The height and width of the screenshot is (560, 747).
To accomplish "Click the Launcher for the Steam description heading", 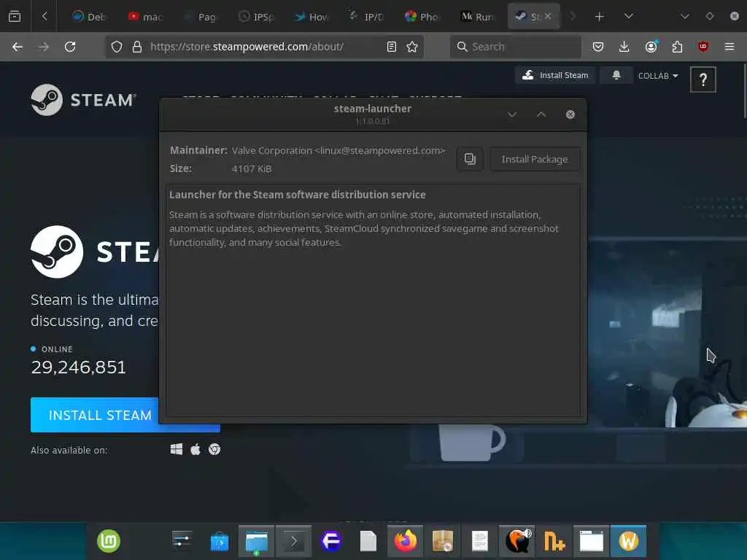I will tap(298, 194).
